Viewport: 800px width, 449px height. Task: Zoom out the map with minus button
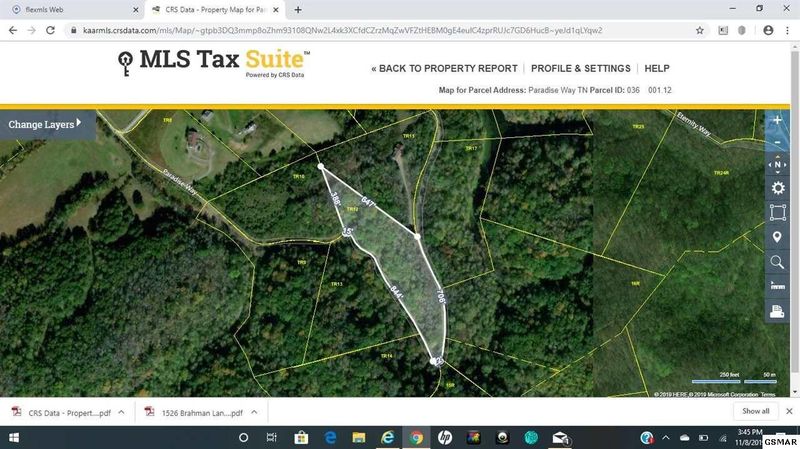(x=777, y=142)
